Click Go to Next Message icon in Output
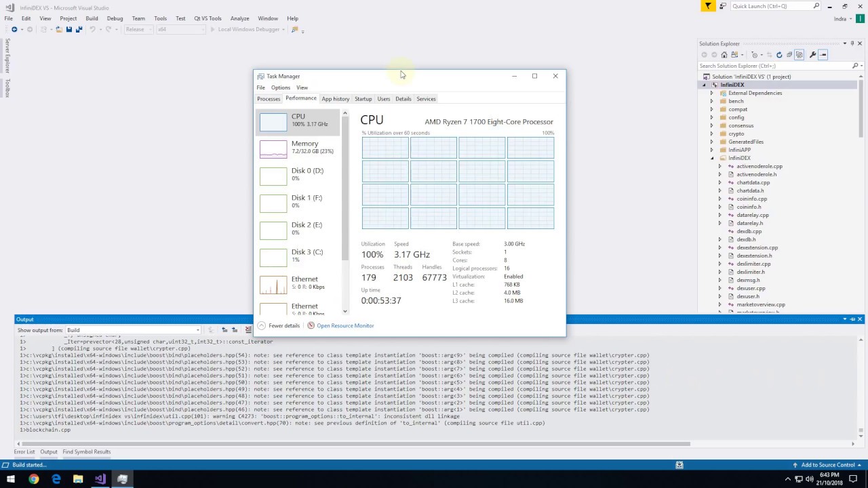 235,330
